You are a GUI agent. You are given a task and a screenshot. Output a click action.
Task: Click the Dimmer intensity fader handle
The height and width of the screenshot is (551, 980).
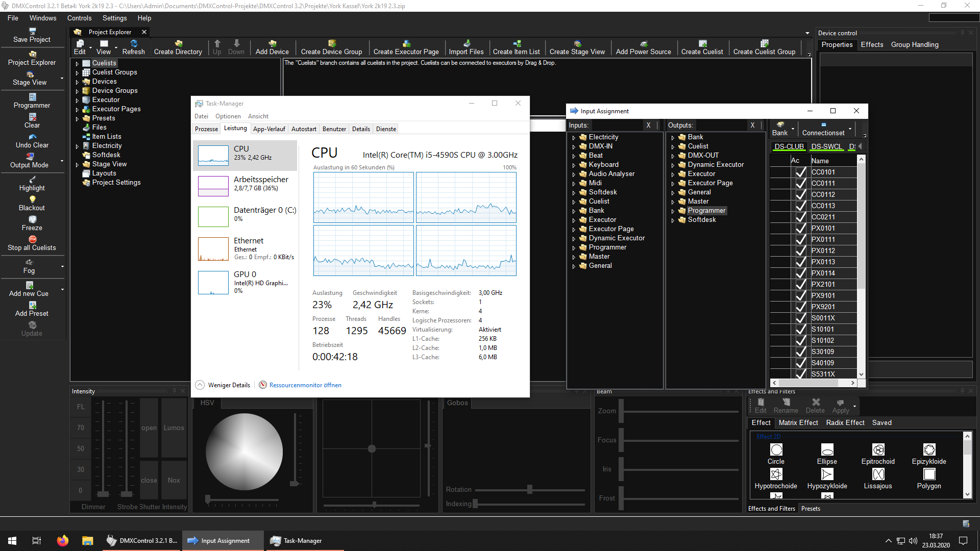103,493
